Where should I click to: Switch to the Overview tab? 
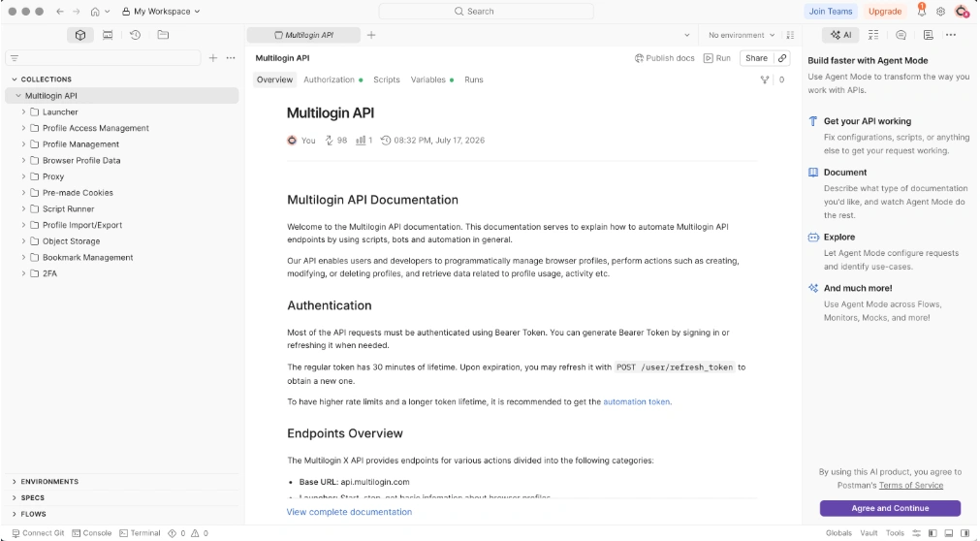[274, 80]
